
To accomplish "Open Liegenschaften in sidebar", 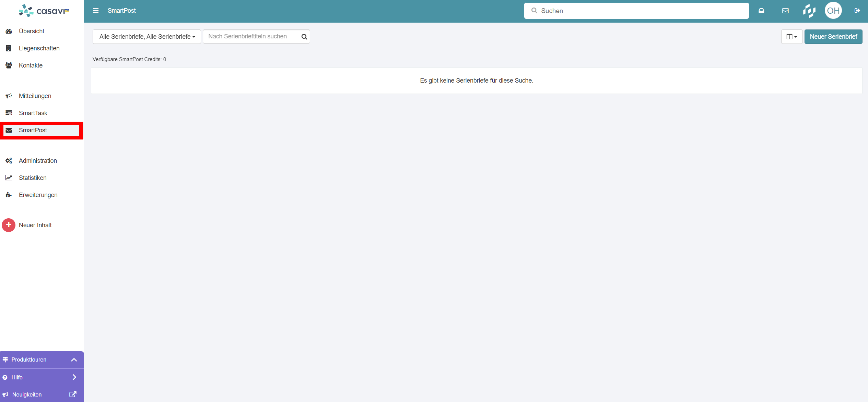I will [39, 48].
